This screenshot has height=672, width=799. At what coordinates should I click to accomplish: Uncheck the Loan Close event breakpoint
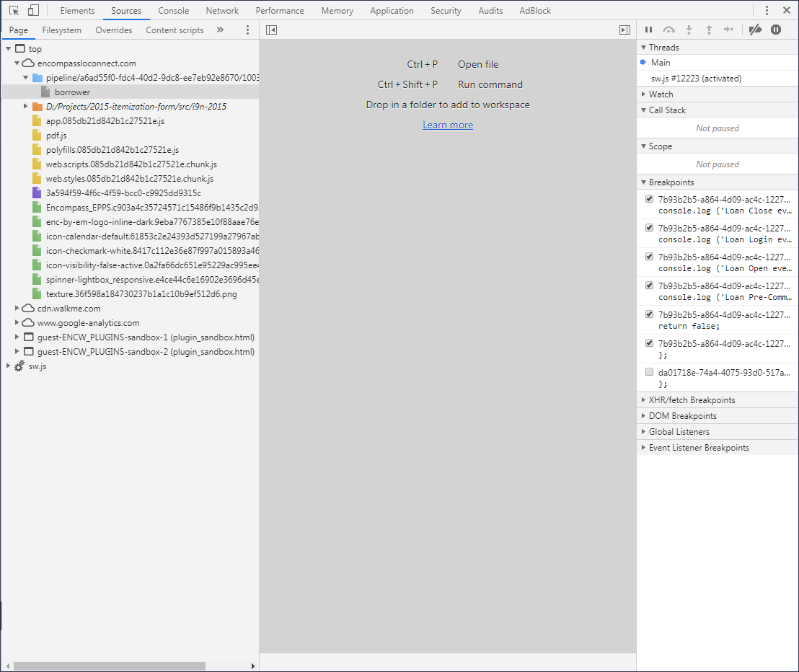(x=649, y=198)
